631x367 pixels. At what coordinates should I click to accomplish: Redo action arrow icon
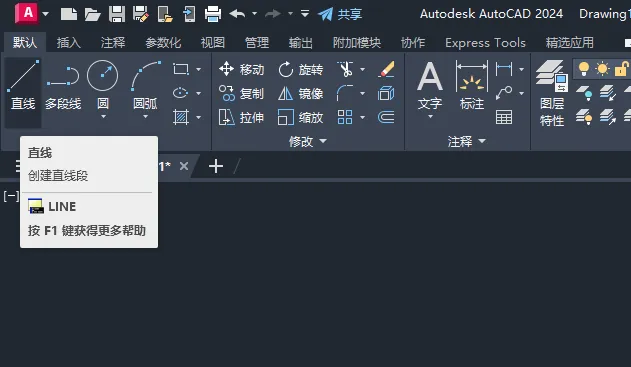pyautogui.click(x=273, y=14)
